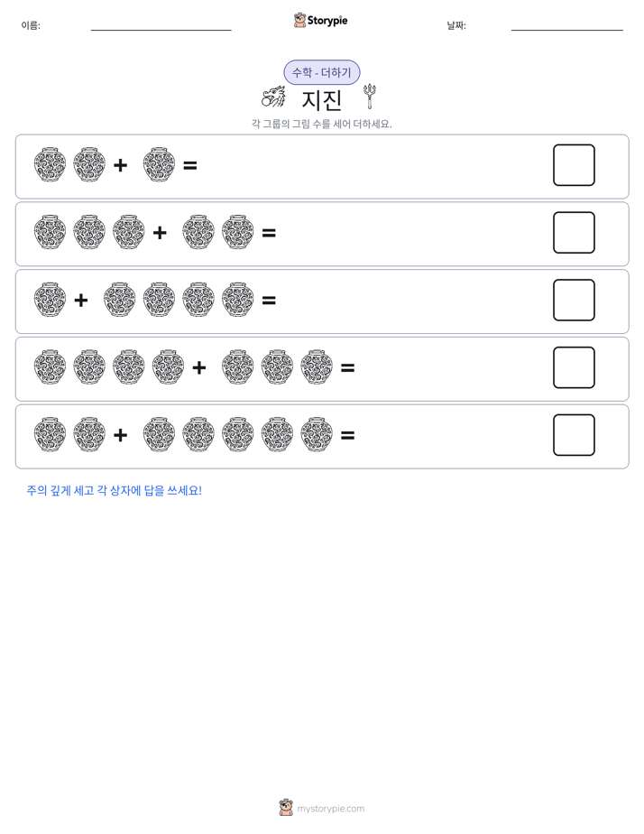Viewport: 644px width, 834px height.
Task: Click the last vase in the fifth row
Action: pos(317,434)
